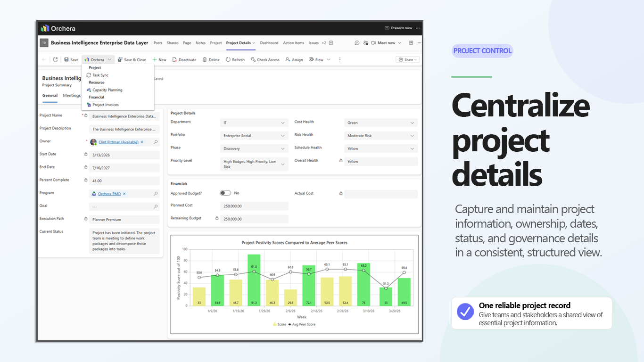Open the Orchera PMO program link
The image size is (644, 362).
(109, 194)
